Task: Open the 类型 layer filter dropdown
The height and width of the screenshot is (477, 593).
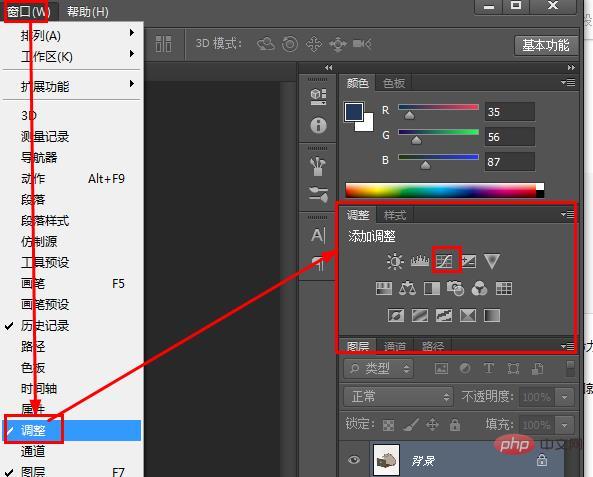Action: 378,368
